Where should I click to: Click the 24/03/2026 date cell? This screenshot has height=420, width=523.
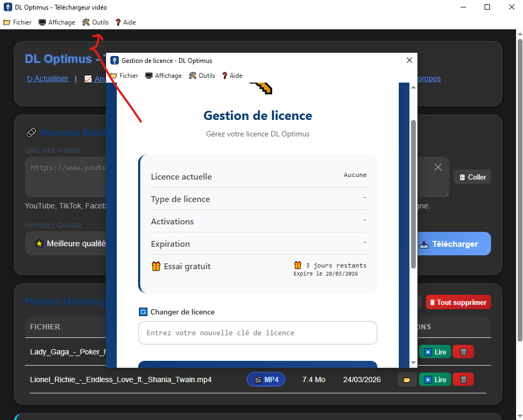click(x=362, y=379)
